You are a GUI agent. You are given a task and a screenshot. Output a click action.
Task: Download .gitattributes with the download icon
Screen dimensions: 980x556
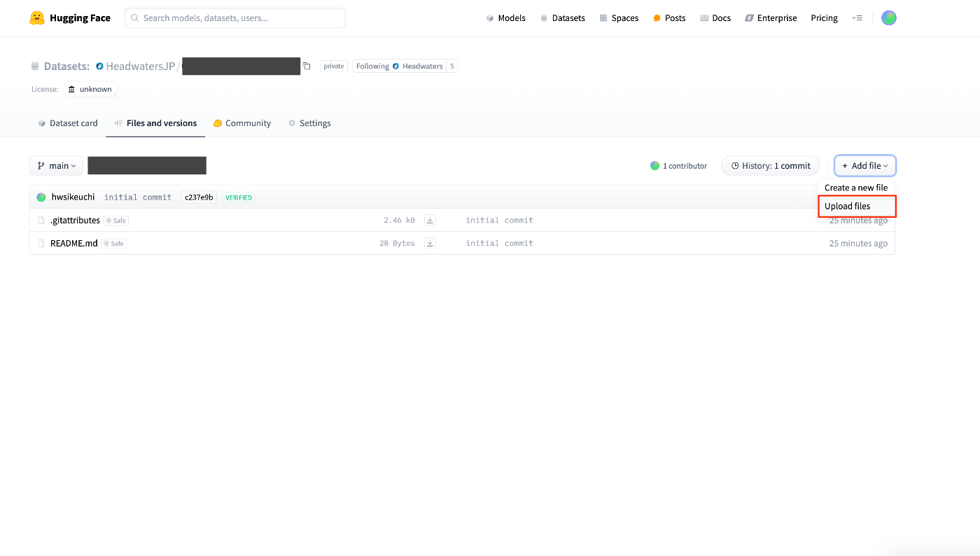(x=430, y=221)
